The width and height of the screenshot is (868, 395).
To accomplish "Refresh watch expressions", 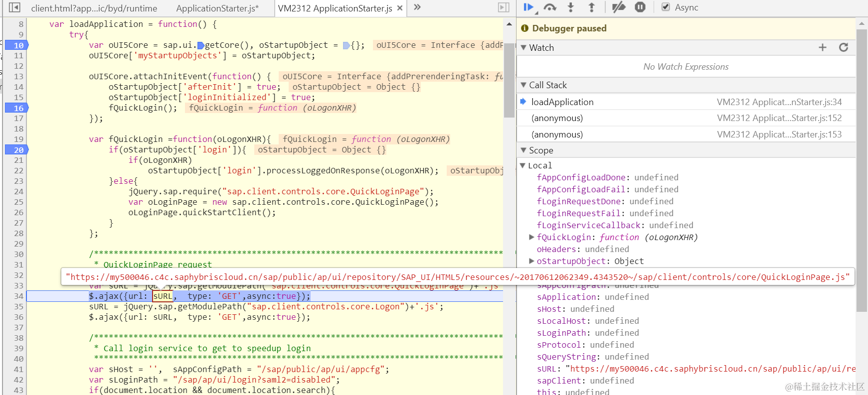I will click(844, 47).
